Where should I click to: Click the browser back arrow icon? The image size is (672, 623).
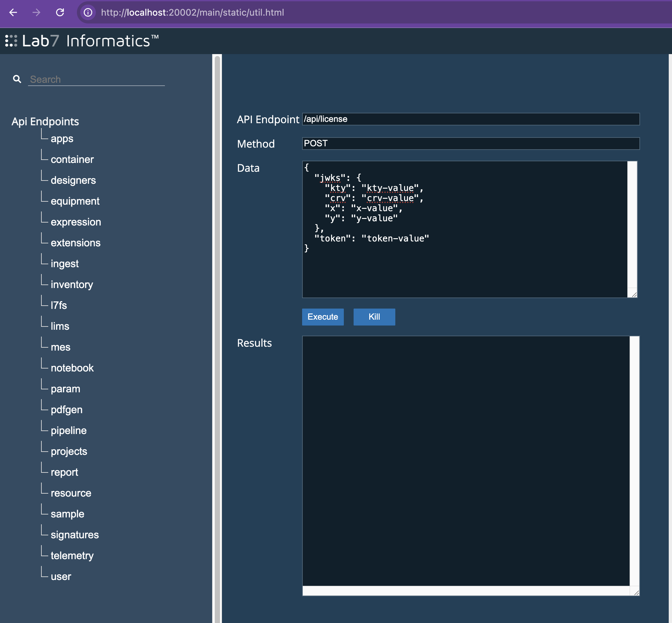[13, 12]
